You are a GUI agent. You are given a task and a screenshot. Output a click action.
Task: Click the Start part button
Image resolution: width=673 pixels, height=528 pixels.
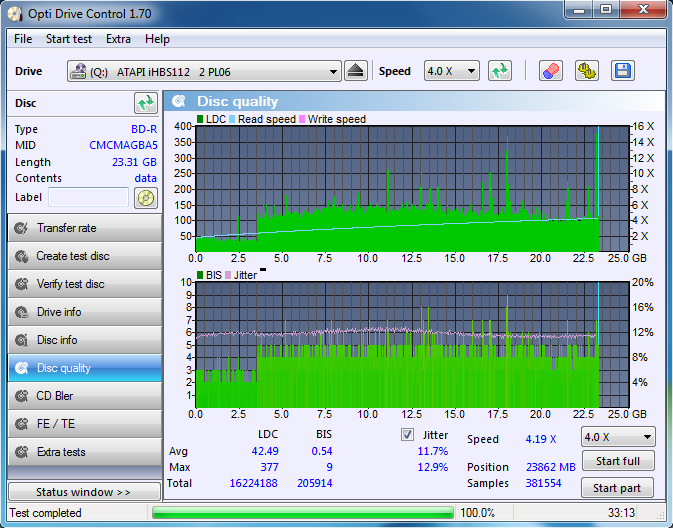(x=617, y=488)
